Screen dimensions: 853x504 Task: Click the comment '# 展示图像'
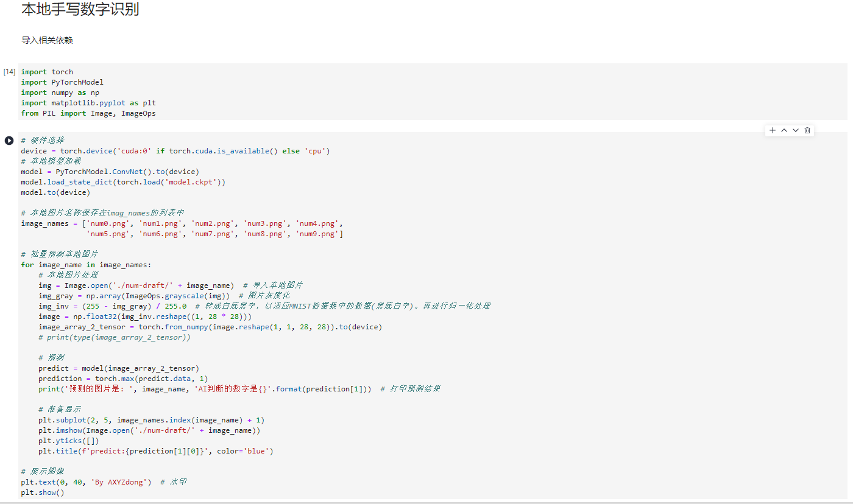click(x=43, y=472)
